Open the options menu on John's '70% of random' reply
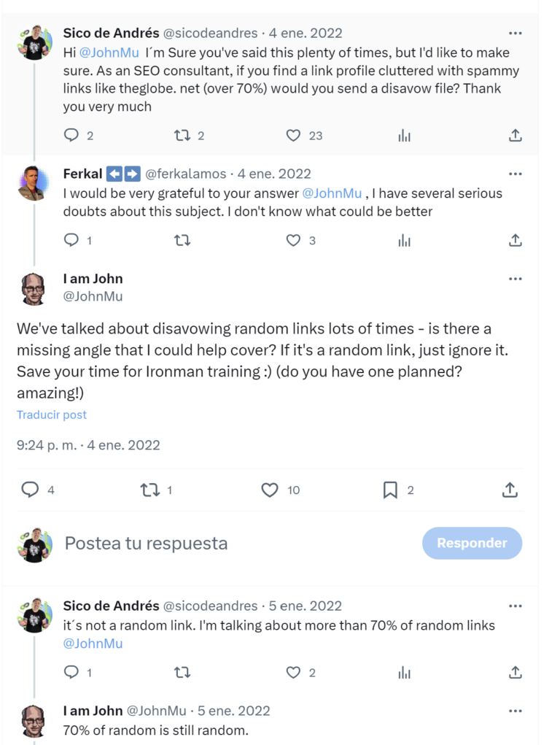The width and height of the screenshot is (560, 745). coord(516,710)
